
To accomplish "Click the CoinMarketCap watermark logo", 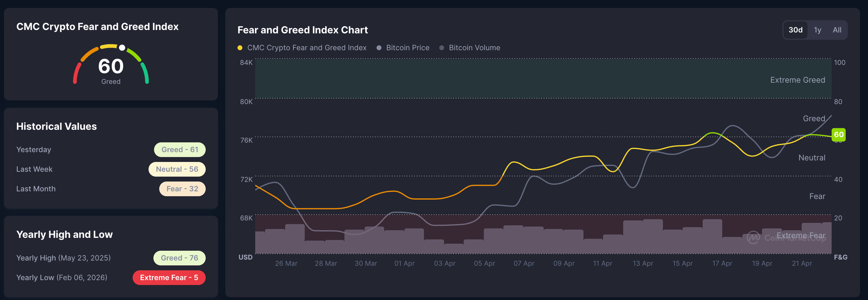I will point(753,237).
